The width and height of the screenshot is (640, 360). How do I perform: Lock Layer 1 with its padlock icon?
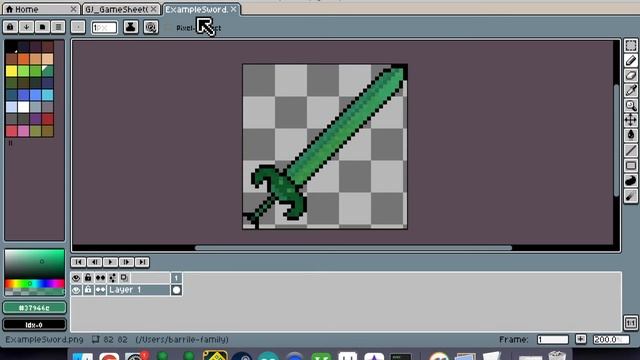88,290
